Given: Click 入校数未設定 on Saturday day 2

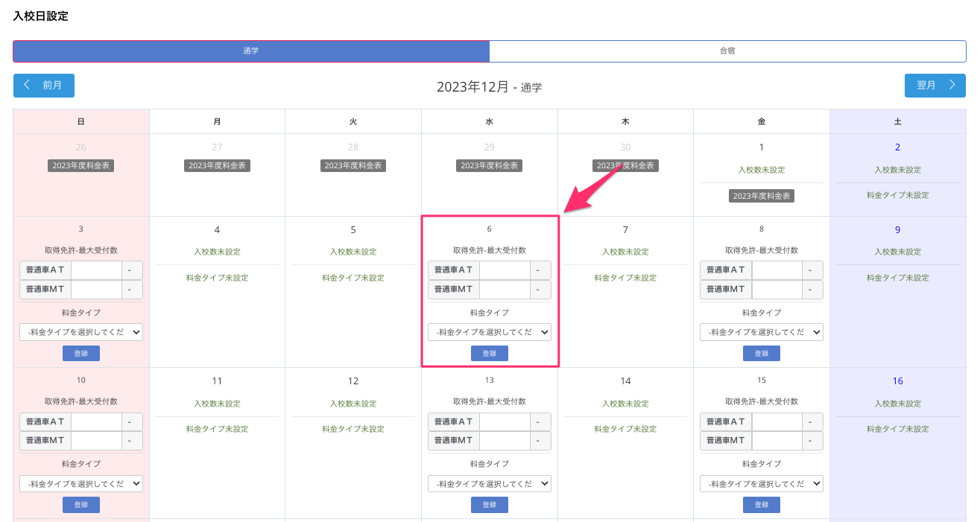Looking at the screenshot, I should [x=897, y=170].
